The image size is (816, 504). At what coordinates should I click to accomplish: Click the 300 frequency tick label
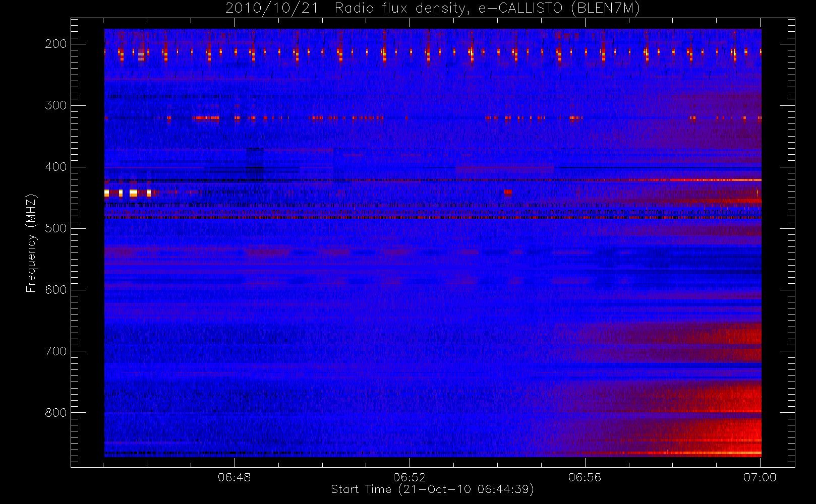tap(56, 105)
